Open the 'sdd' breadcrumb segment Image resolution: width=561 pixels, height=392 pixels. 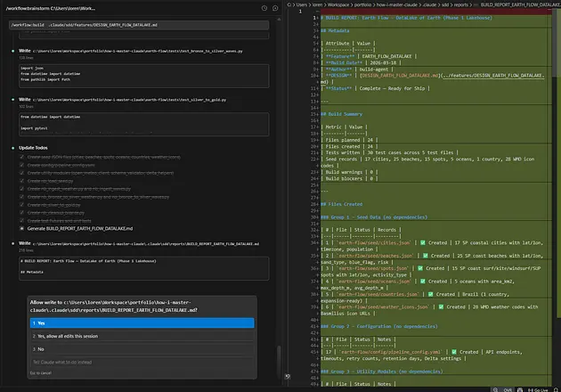(x=445, y=4)
